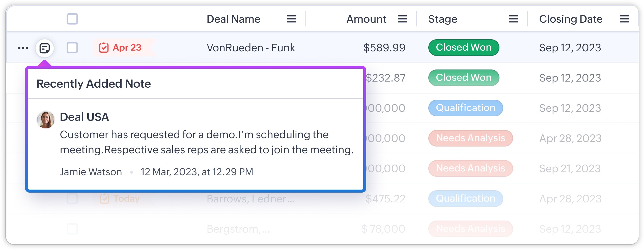Click the Stage column header label
The image size is (644, 250).
443,19
